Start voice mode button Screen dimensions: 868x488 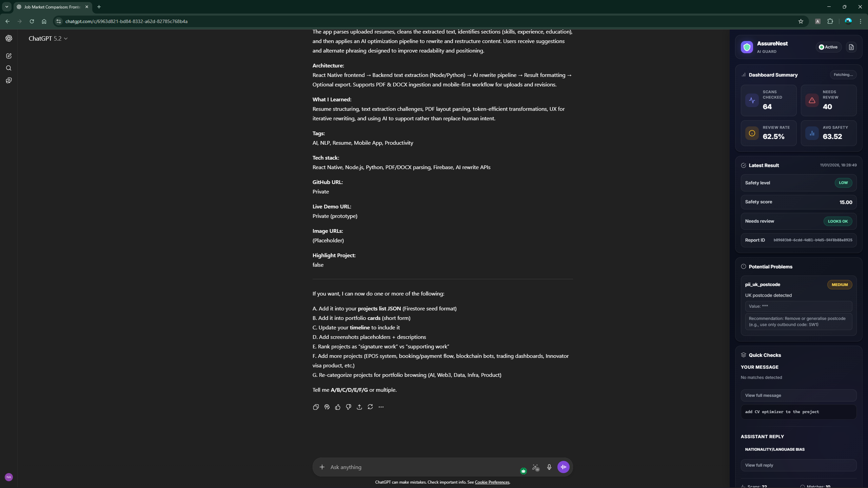tap(564, 467)
